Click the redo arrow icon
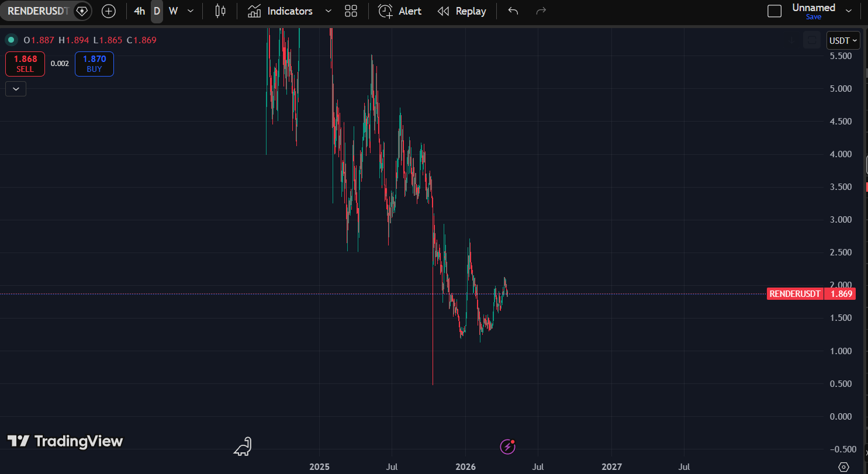The image size is (868, 474). 541,11
